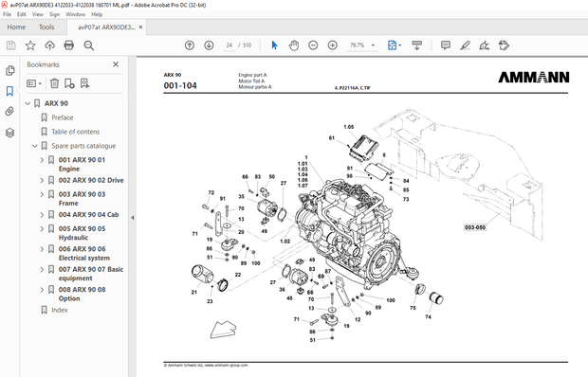588x377 pixels.
Task: Click the page number input field
Action: (230, 45)
